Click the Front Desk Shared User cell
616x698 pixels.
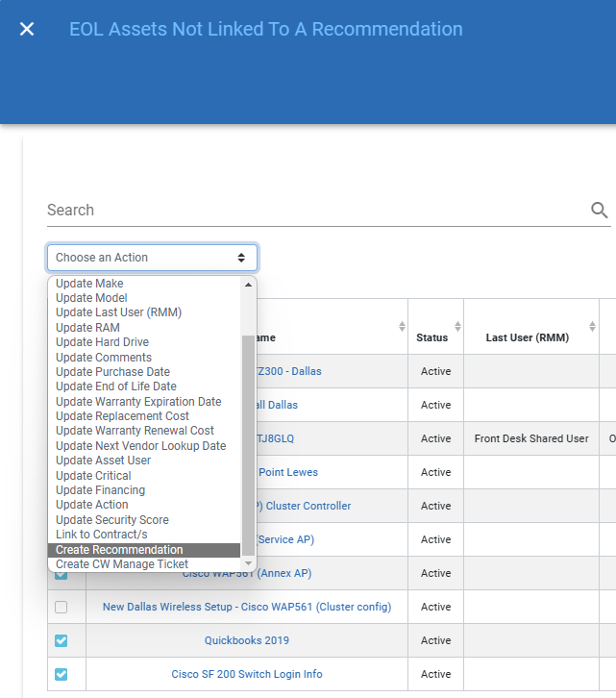(x=531, y=438)
